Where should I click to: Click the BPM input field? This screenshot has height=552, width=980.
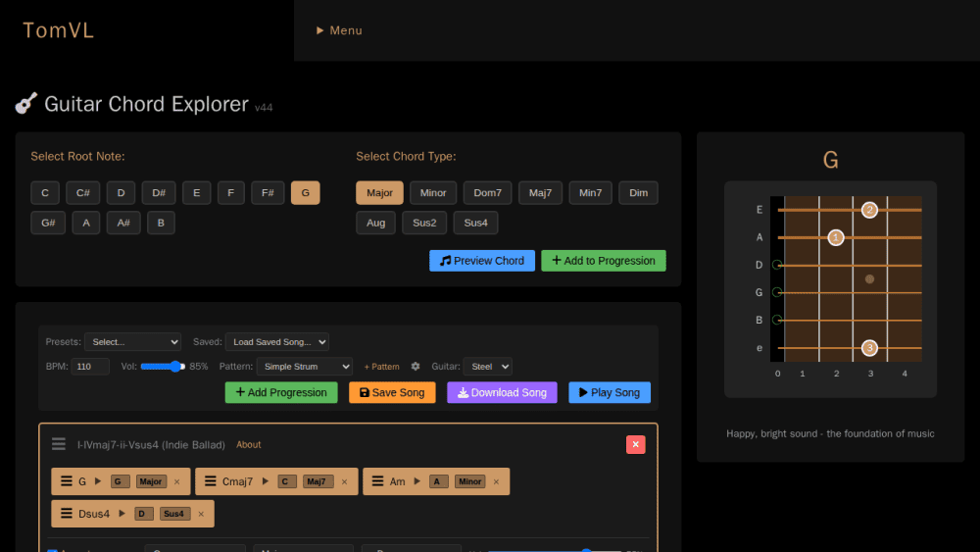click(90, 367)
